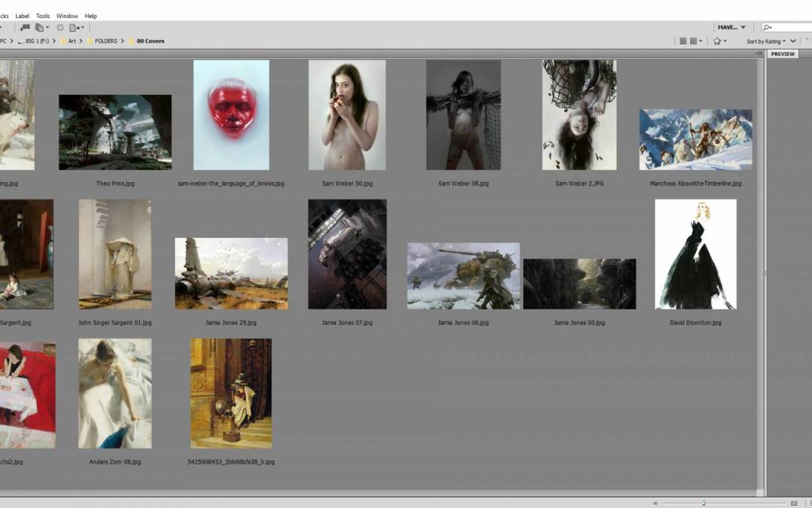Open the Filter by rating star icon
The height and width of the screenshot is (508, 812).
pos(719,41)
